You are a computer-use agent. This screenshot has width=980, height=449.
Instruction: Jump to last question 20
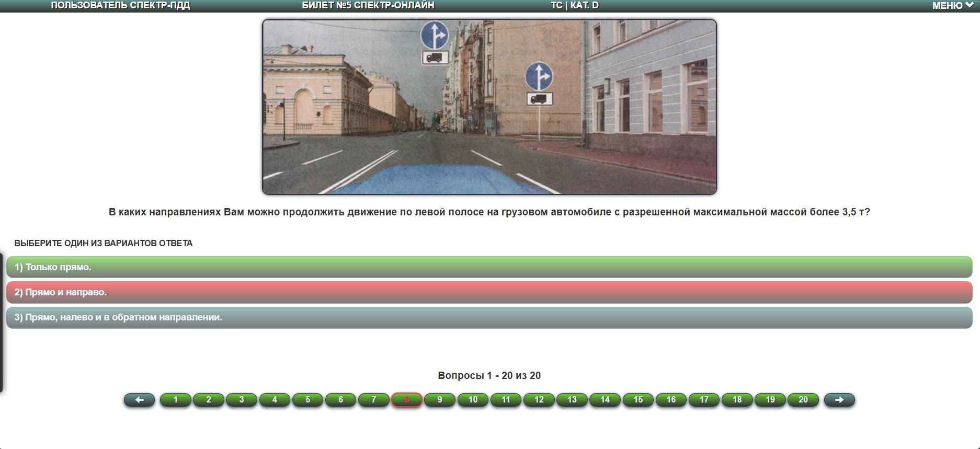[803, 400]
